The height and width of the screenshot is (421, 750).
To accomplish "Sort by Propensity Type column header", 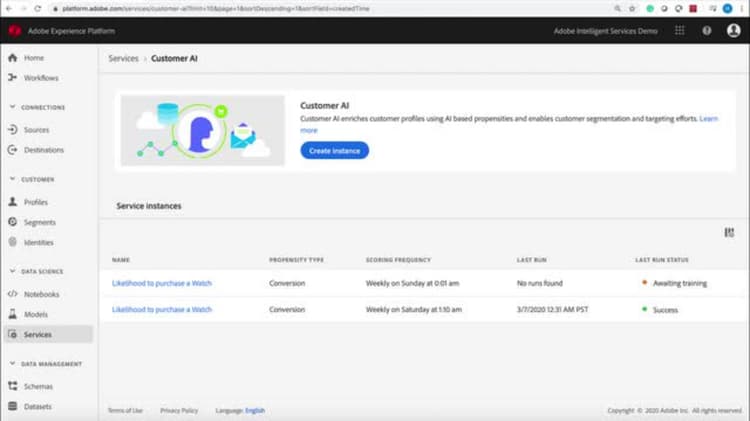I will click(296, 260).
